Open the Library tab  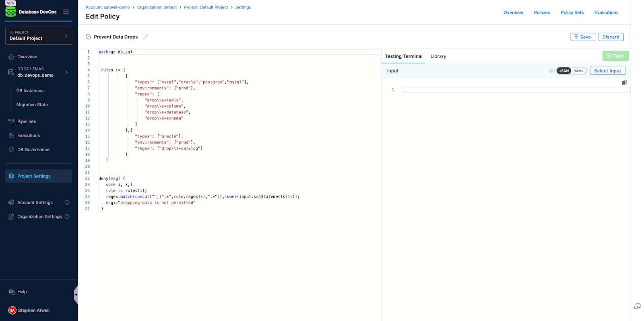click(438, 56)
